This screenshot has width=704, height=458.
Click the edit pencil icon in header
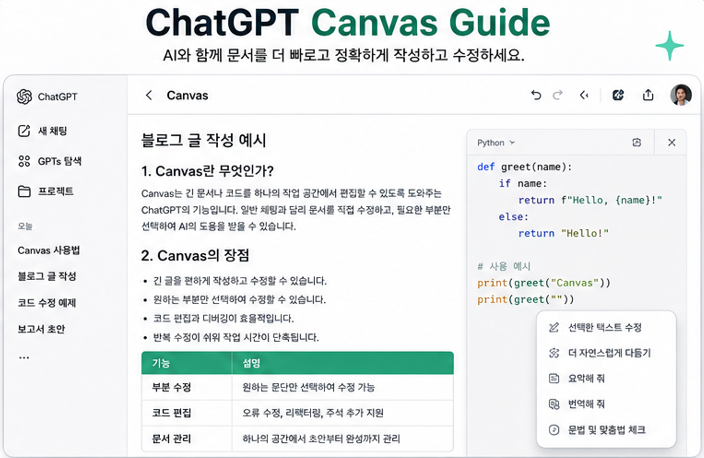[618, 95]
